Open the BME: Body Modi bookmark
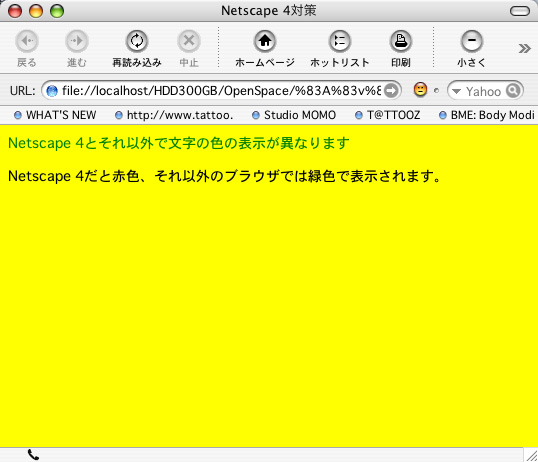 click(487, 115)
